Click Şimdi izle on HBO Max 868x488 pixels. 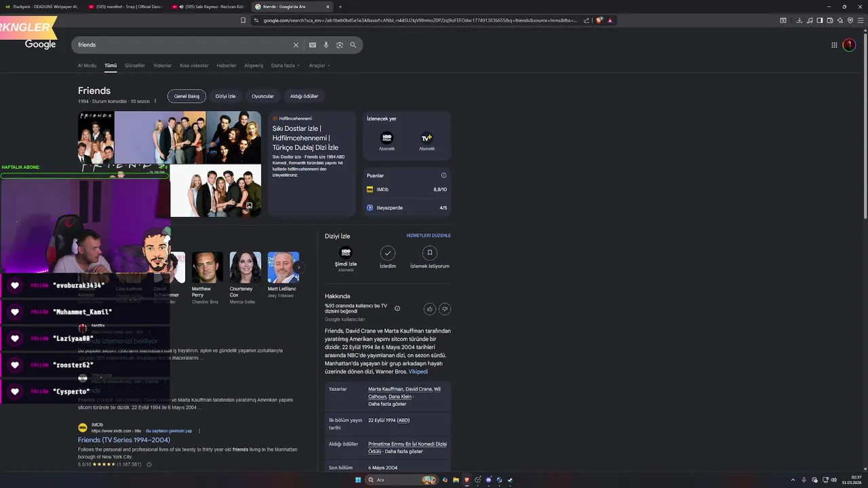click(x=346, y=258)
